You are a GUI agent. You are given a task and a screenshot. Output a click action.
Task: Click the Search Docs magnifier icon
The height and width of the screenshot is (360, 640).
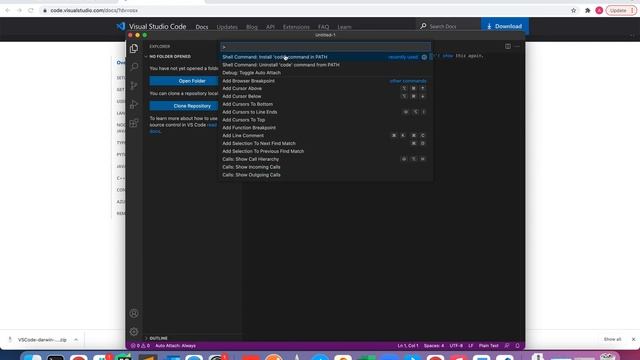point(423,26)
